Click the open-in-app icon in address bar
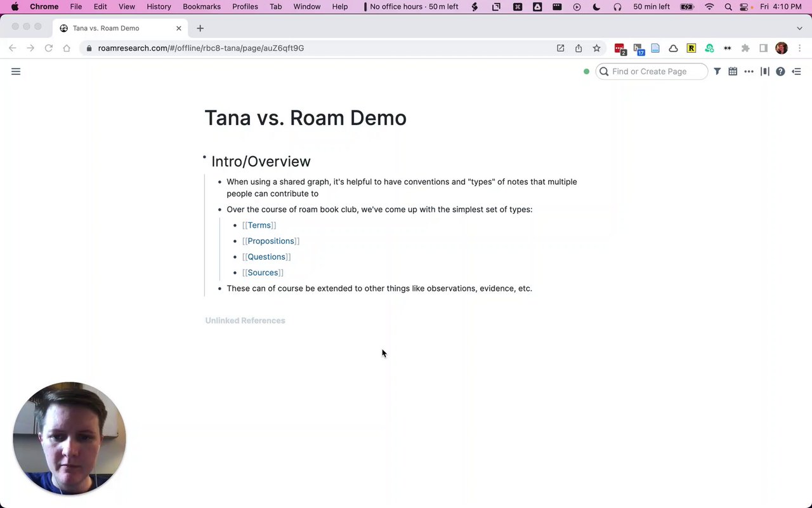Screen dimensions: 812x508 tap(560, 48)
